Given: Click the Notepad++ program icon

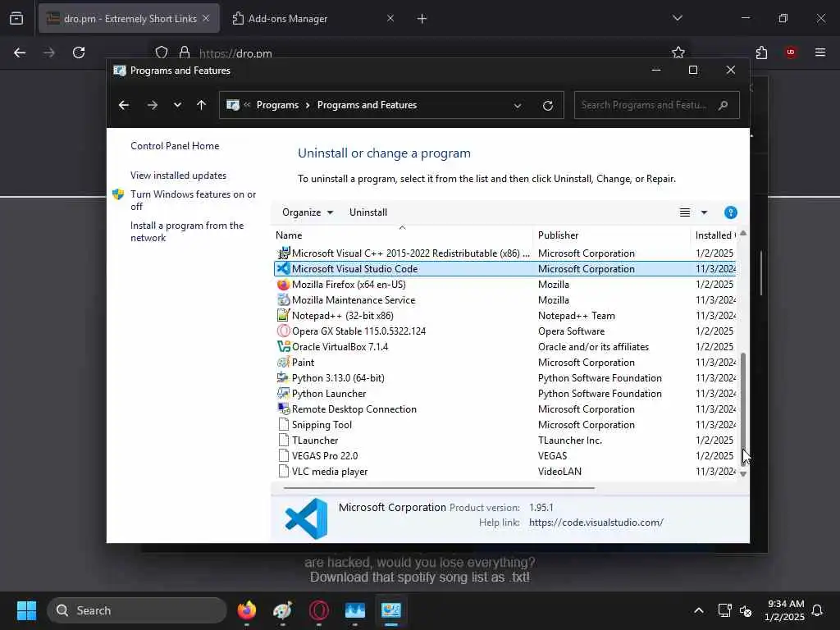Looking at the screenshot, I should [283, 316].
